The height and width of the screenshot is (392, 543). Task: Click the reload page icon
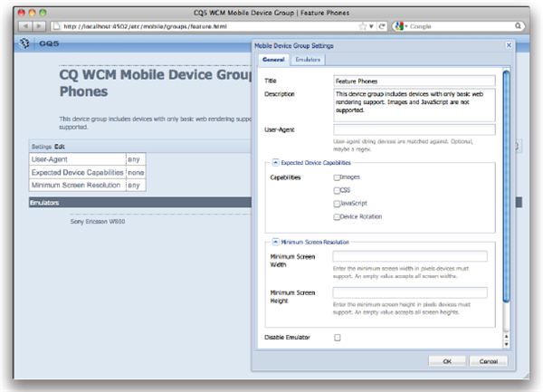pyautogui.click(x=382, y=26)
